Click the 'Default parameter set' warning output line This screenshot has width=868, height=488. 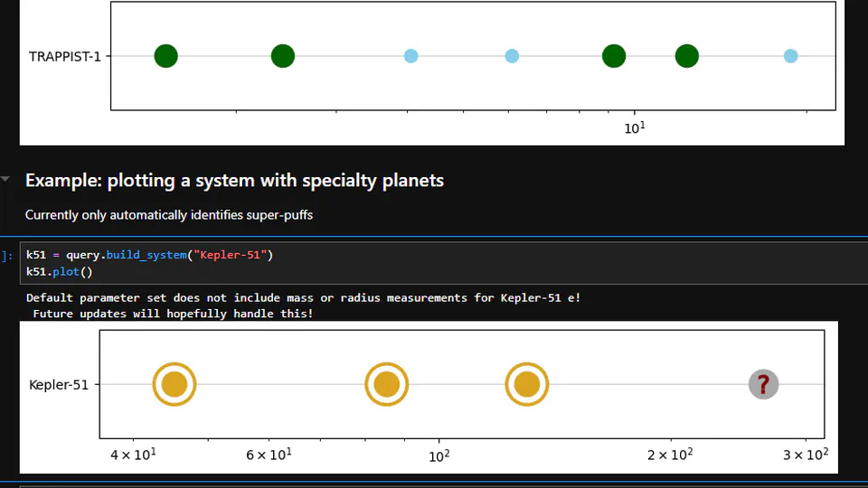304,297
